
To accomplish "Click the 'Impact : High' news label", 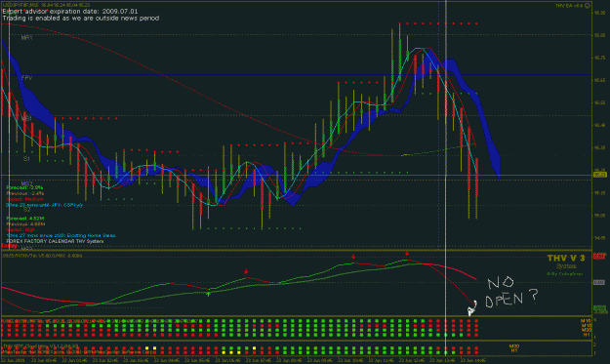I will click(x=20, y=230).
